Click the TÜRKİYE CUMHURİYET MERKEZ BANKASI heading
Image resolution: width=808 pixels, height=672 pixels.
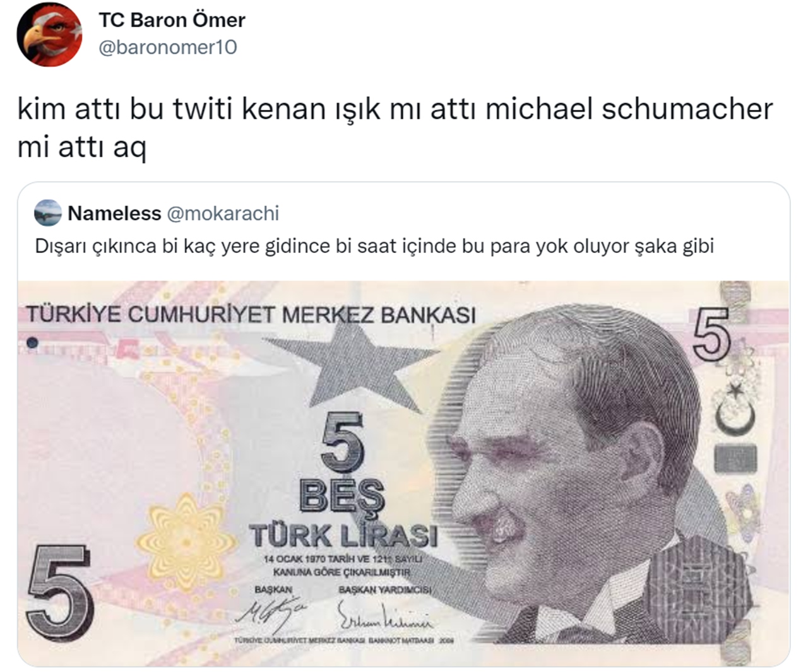click(251, 315)
